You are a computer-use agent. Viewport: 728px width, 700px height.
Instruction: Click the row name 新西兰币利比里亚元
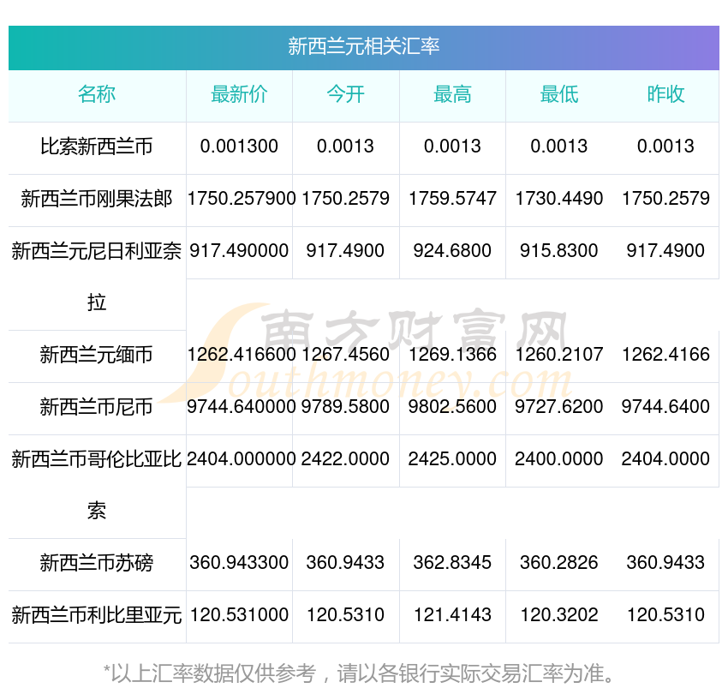(x=97, y=615)
